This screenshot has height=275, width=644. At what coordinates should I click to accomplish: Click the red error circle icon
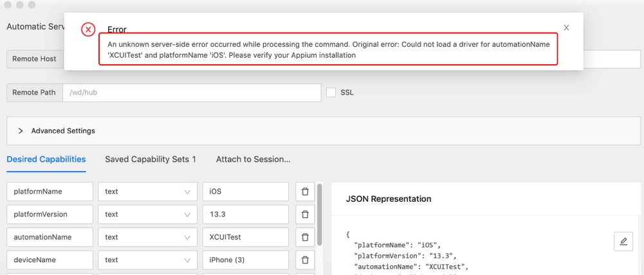(x=88, y=30)
